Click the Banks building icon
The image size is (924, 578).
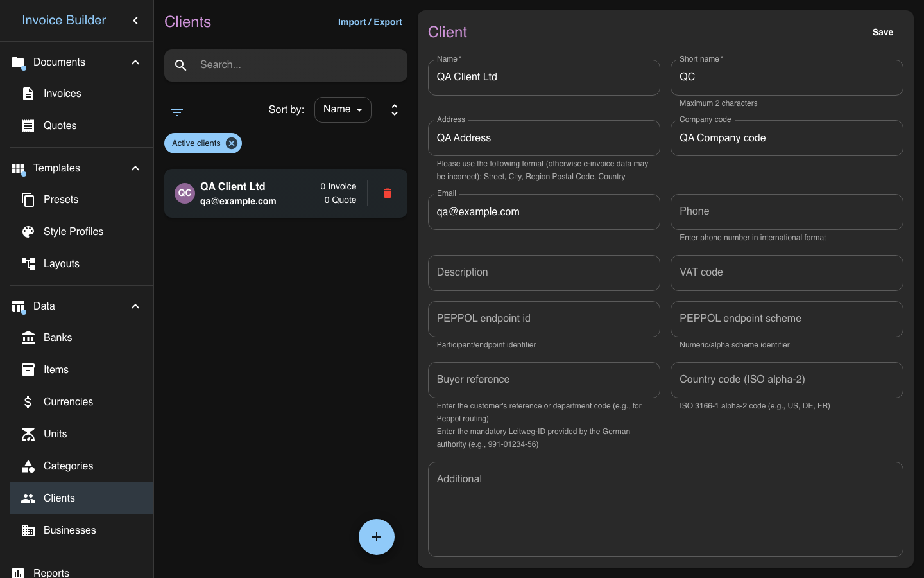[x=28, y=338]
